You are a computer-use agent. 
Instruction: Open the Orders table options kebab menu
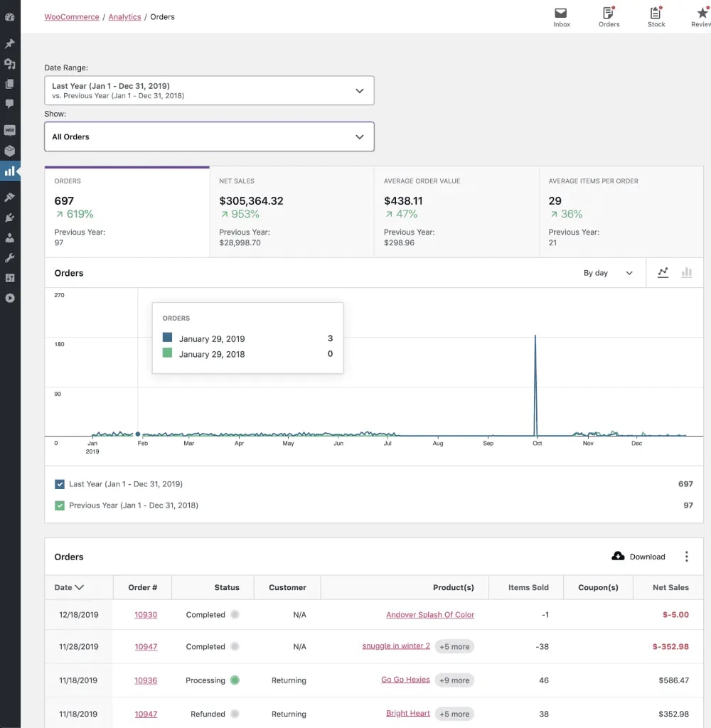pyautogui.click(x=687, y=557)
